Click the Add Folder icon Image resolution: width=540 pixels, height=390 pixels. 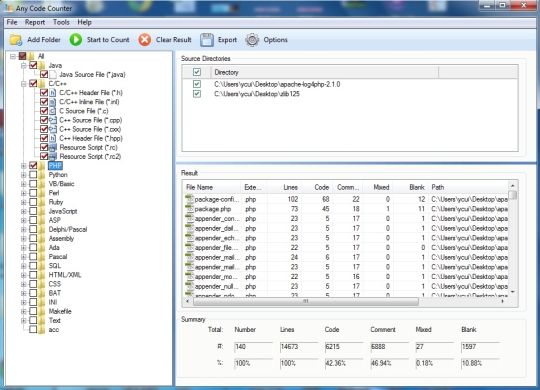point(16,40)
